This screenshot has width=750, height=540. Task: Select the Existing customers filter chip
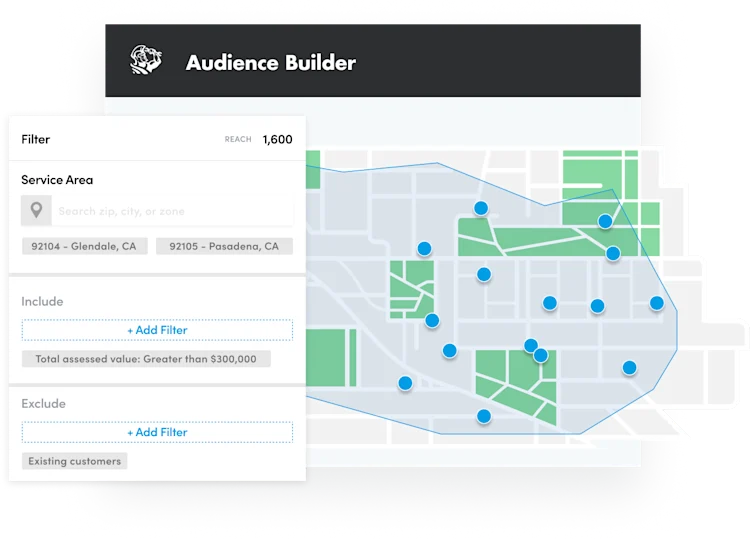point(75,461)
